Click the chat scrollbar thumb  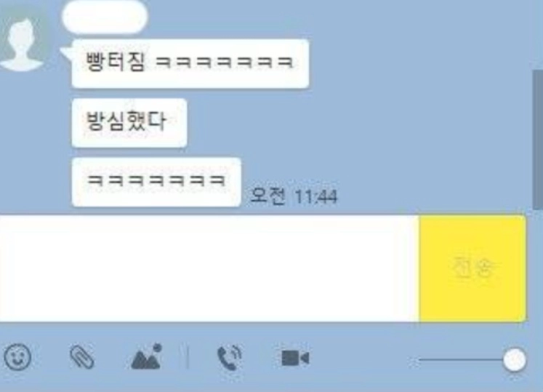(x=538, y=140)
